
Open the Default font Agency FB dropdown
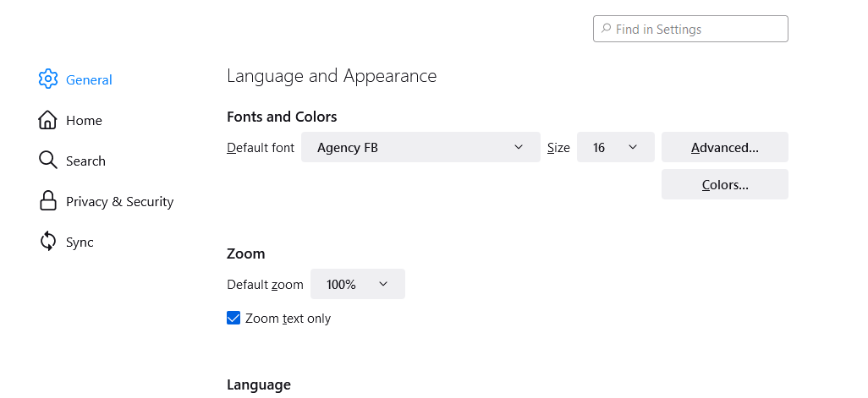click(x=420, y=147)
